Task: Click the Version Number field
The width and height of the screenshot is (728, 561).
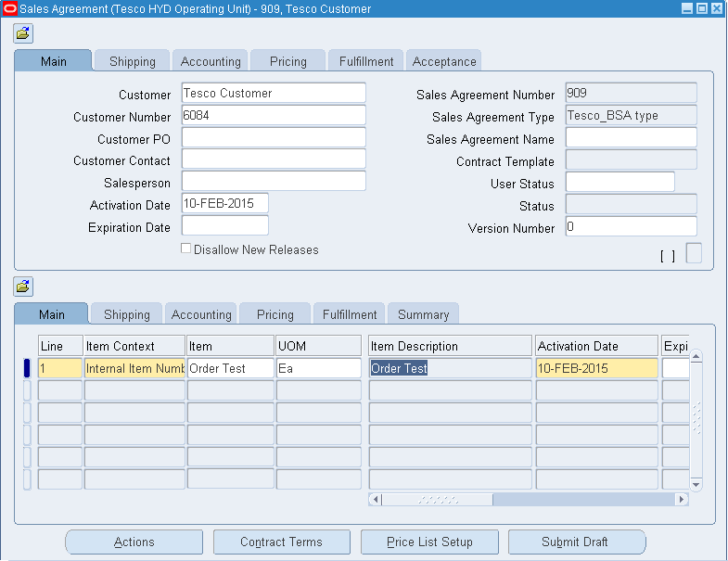Action: 631,226
